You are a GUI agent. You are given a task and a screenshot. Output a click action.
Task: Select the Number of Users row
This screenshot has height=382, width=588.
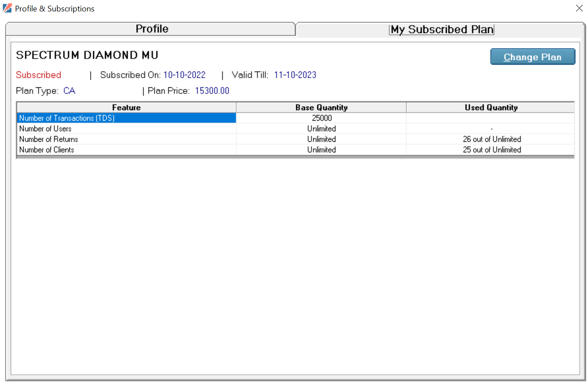[x=295, y=129]
